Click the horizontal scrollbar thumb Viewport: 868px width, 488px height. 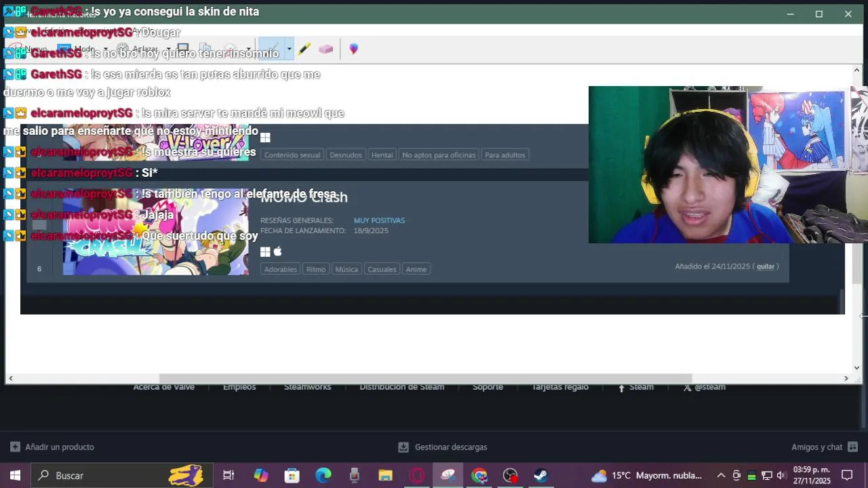click(x=425, y=378)
